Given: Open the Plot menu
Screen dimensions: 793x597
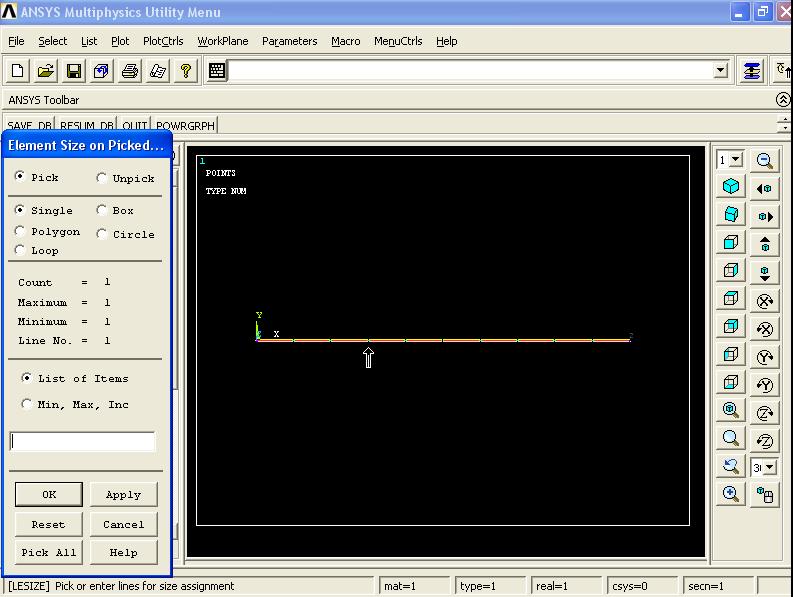Looking at the screenshot, I should pos(120,41).
